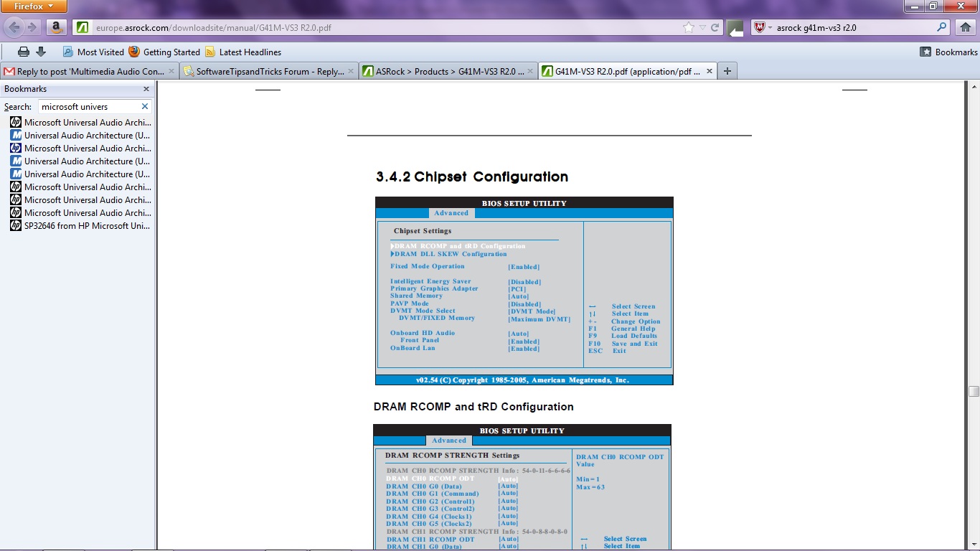
Task: Click the '3.4.2 Chipset Configuration' heading
Action: coord(472,176)
